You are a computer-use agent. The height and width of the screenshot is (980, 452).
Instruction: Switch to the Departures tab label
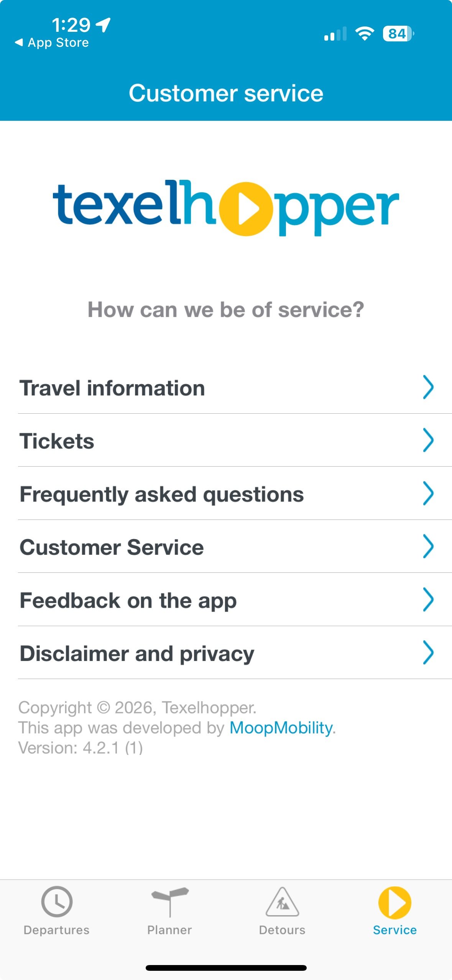coord(57,930)
